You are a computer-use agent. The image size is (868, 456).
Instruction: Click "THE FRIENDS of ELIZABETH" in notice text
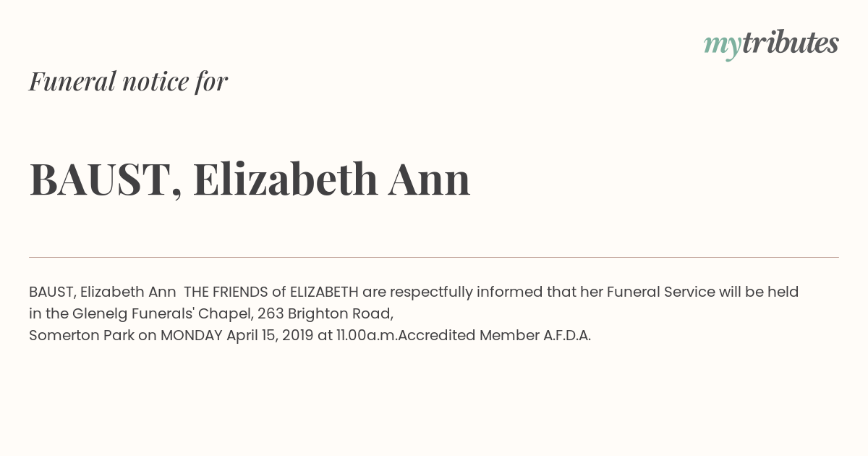tap(271, 292)
